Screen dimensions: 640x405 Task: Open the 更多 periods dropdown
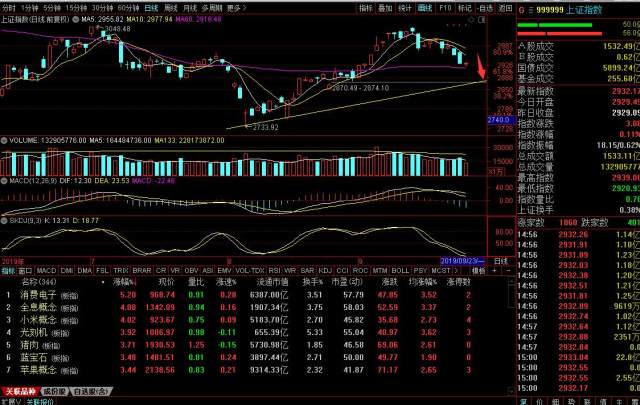coord(234,7)
